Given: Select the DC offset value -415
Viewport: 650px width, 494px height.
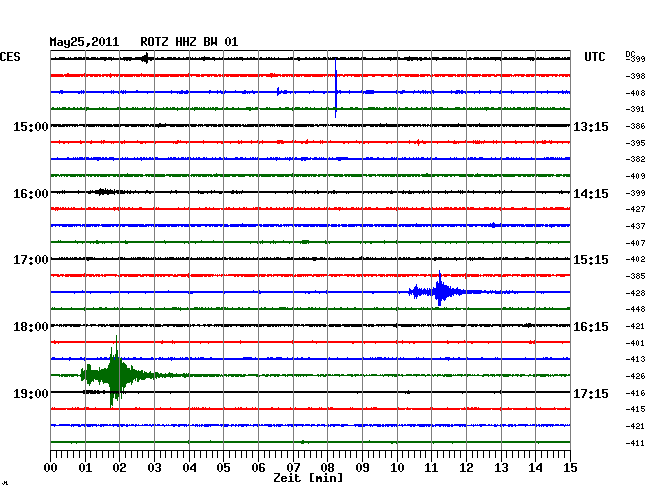Looking at the screenshot, I should 635,409.
